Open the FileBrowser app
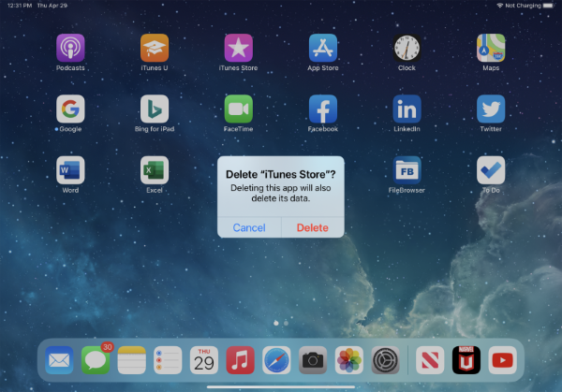This screenshot has height=392, width=562. (407, 170)
